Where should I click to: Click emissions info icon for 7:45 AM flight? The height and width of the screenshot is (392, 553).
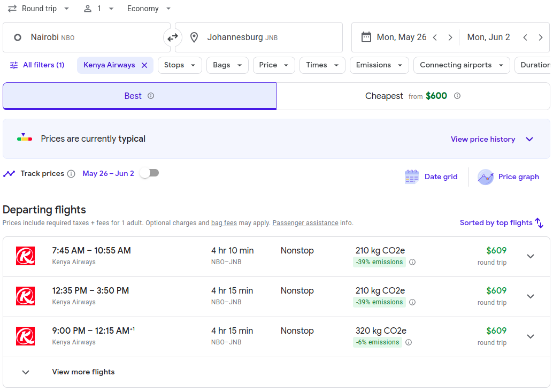click(x=412, y=262)
